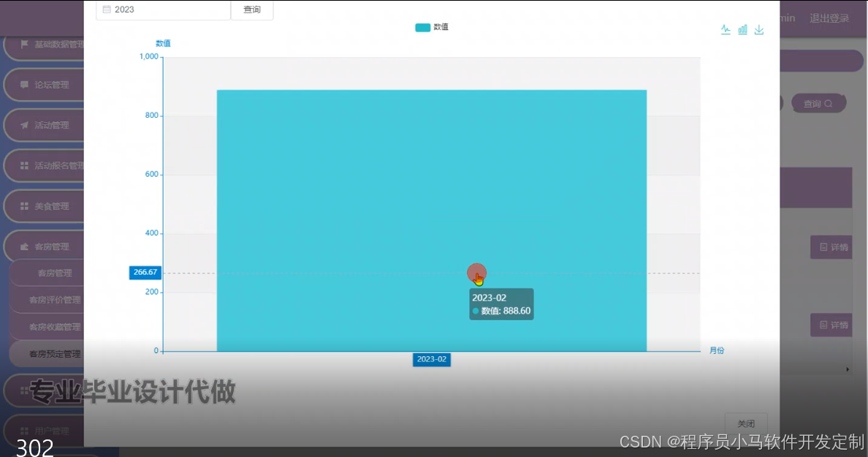
Task: Click flag icon of 基础数据管理
Action: tap(24, 45)
